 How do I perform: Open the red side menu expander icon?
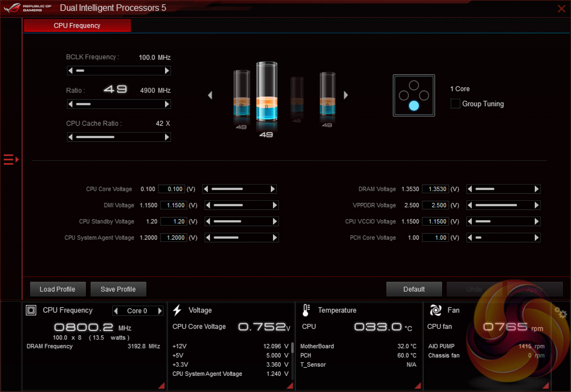(x=10, y=159)
